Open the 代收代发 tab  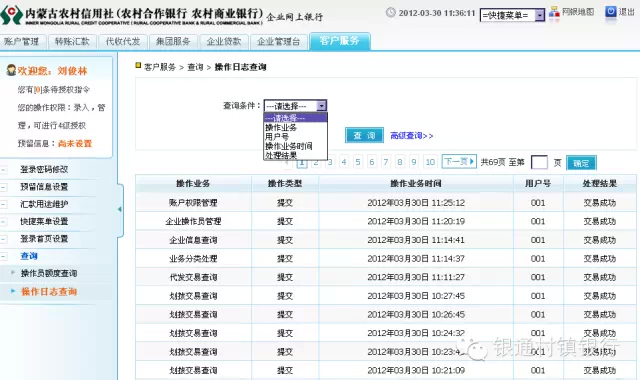coord(123,42)
